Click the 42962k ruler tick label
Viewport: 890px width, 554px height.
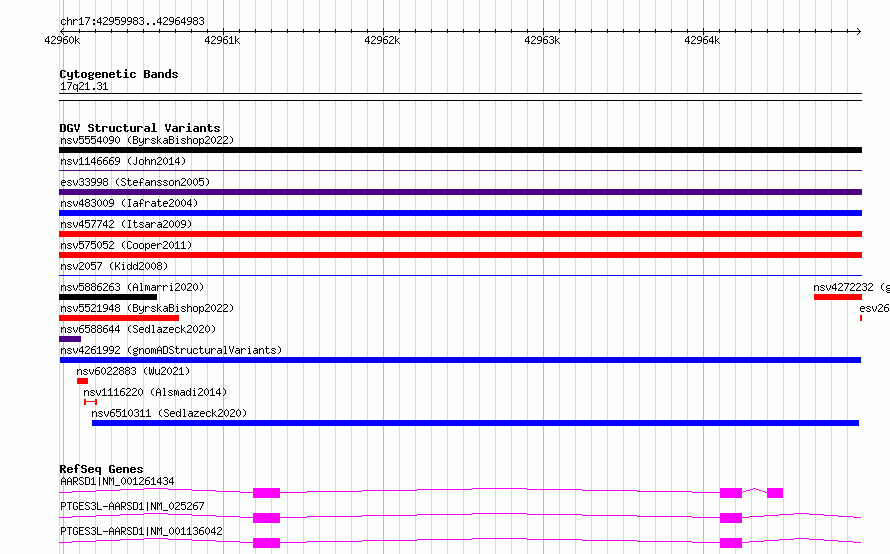point(382,40)
